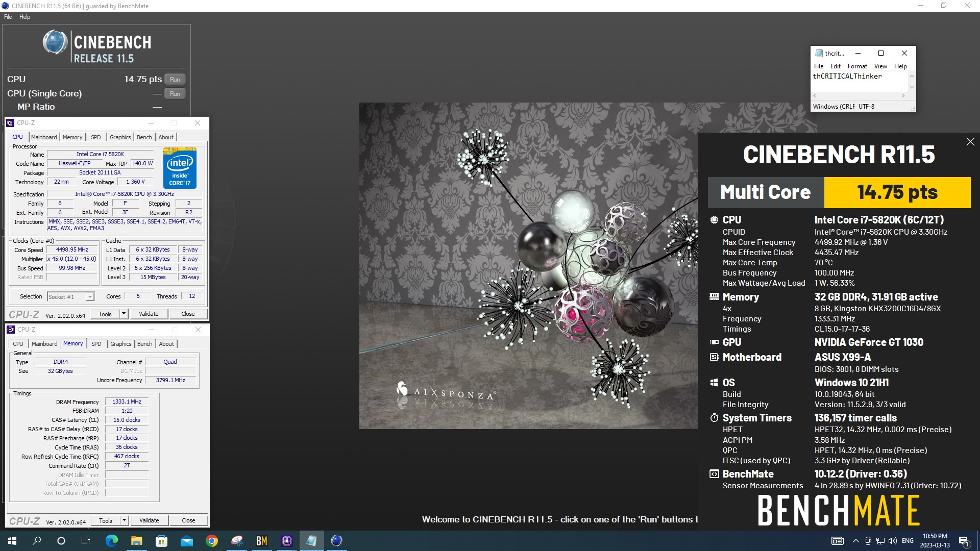Open SPD tab in upper CPU-Z window
Screen dimensions: 980x551
(x=96, y=137)
